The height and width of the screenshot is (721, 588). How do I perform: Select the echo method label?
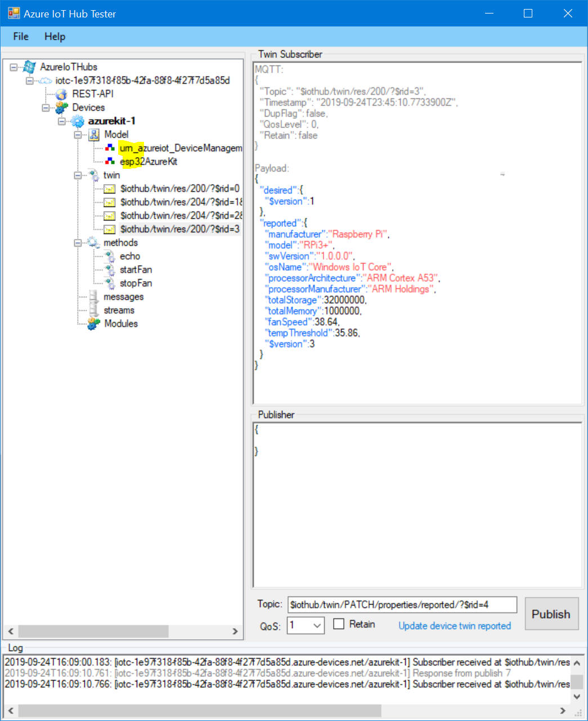(x=130, y=256)
